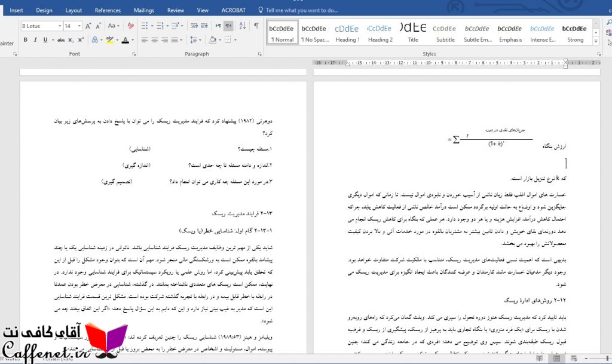This screenshot has height=364, width=612.
Task: Apply strikethrough to the text
Action: (61, 40)
